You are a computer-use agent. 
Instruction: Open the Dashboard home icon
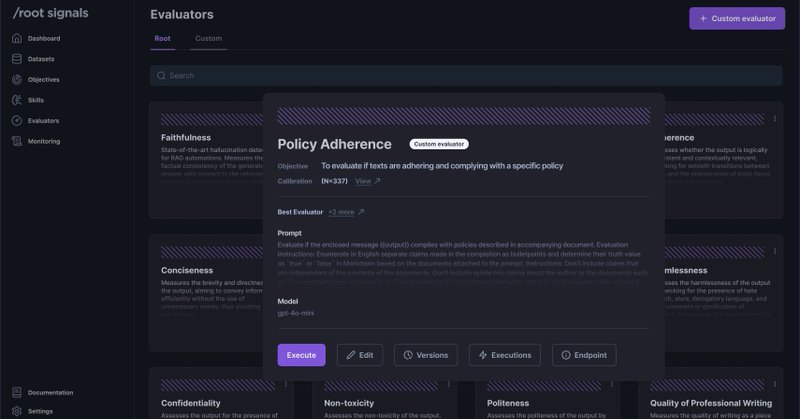click(17, 38)
